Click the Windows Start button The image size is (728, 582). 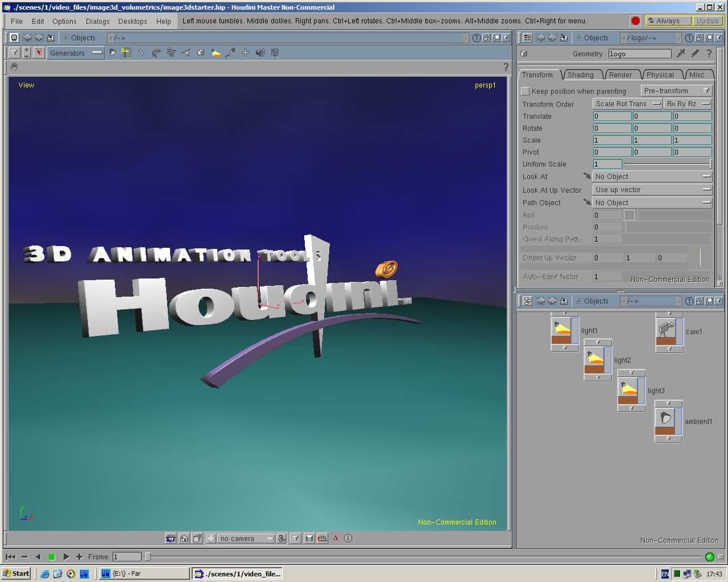pos(16,573)
